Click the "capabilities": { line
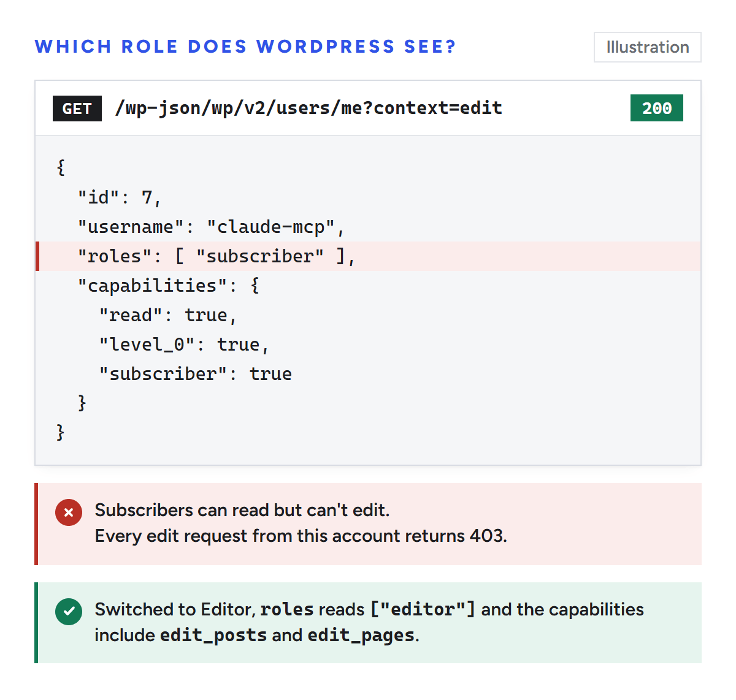Viewport: 736px width, 700px height. pos(169,286)
